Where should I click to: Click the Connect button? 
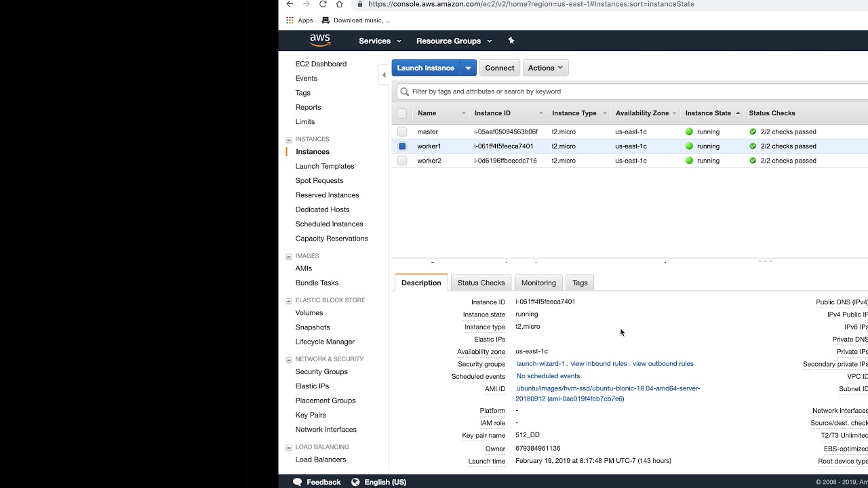click(500, 68)
